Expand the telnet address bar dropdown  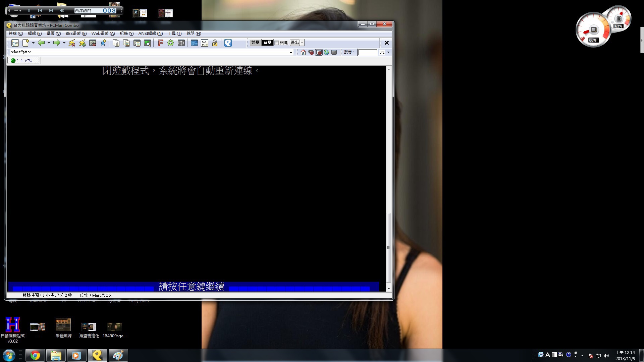pos(291,52)
